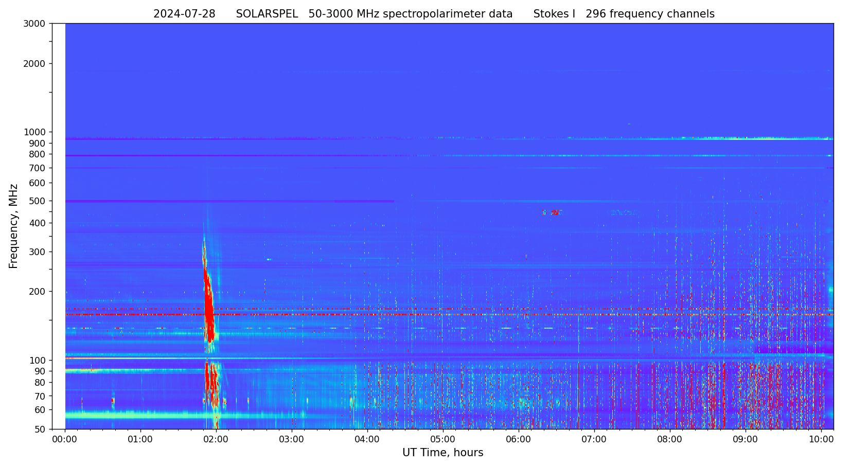Click the small red patch near 450 MHz after 06:00
868x466 pixels.
click(x=555, y=212)
